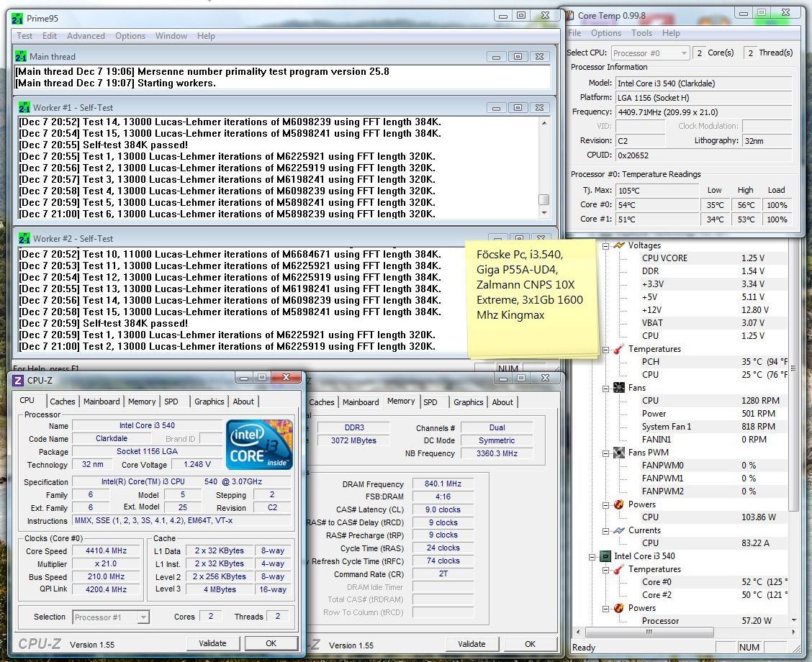The width and height of the screenshot is (812, 662).
Task: Collapse the Voltages tree node
Action: point(605,246)
